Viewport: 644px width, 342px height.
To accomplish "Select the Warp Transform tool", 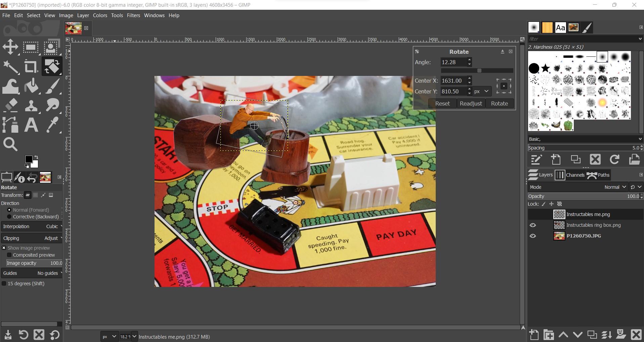I will pos(10,86).
